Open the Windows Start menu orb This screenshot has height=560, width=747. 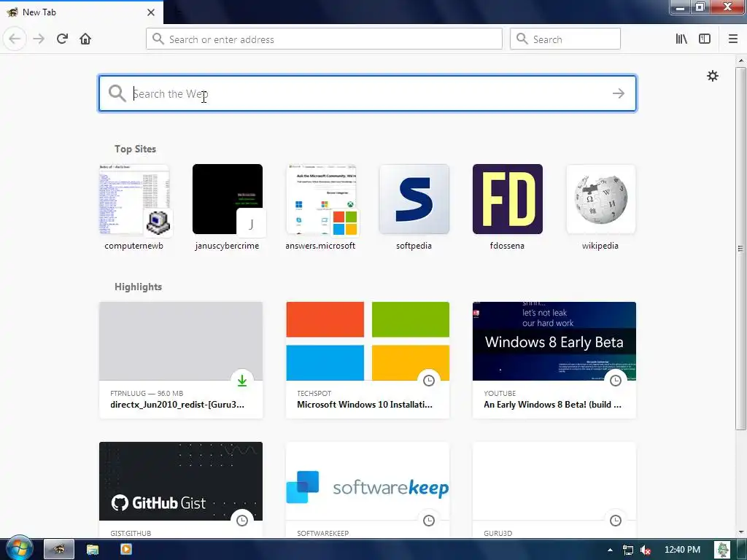pos(19,548)
